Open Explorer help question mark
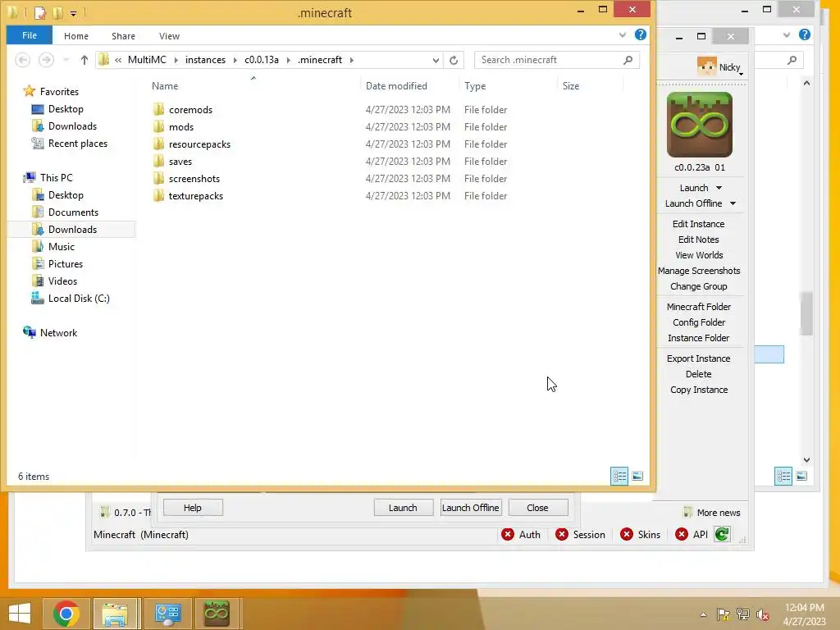The width and height of the screenshot is (840, 630). coord(640,34)
